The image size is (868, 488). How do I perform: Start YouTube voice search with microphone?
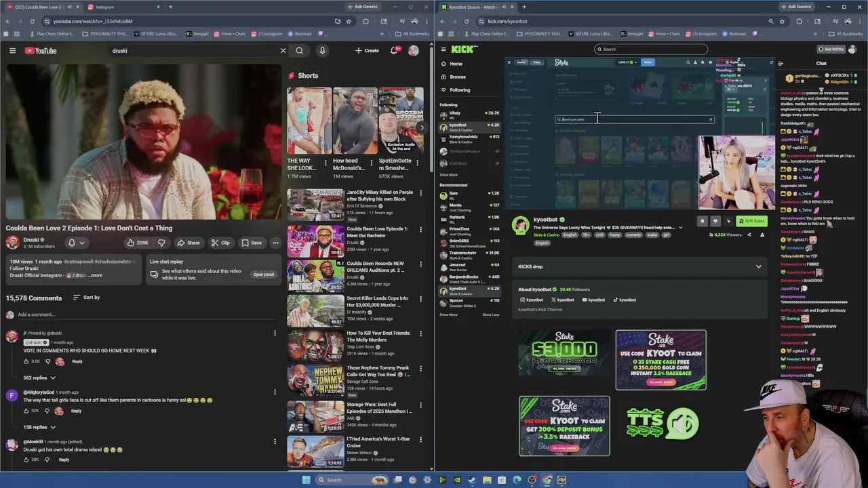[x=322, y=51]
